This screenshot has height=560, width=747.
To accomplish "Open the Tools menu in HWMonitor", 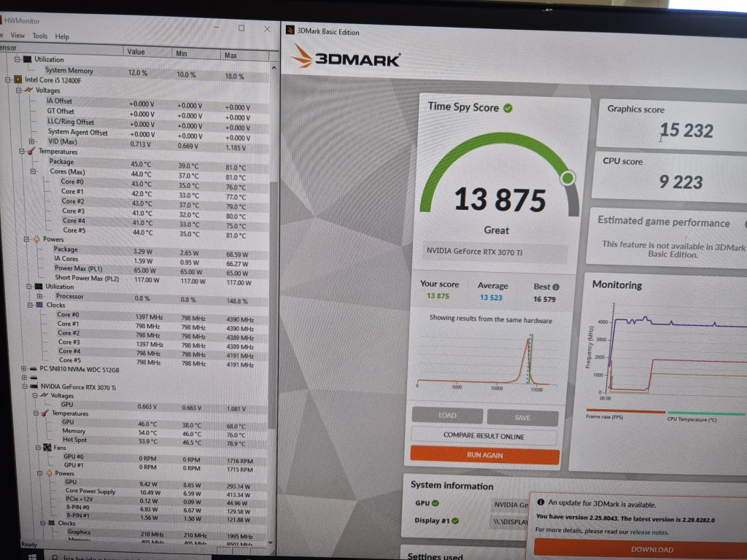I will click(x=40, y=36).
